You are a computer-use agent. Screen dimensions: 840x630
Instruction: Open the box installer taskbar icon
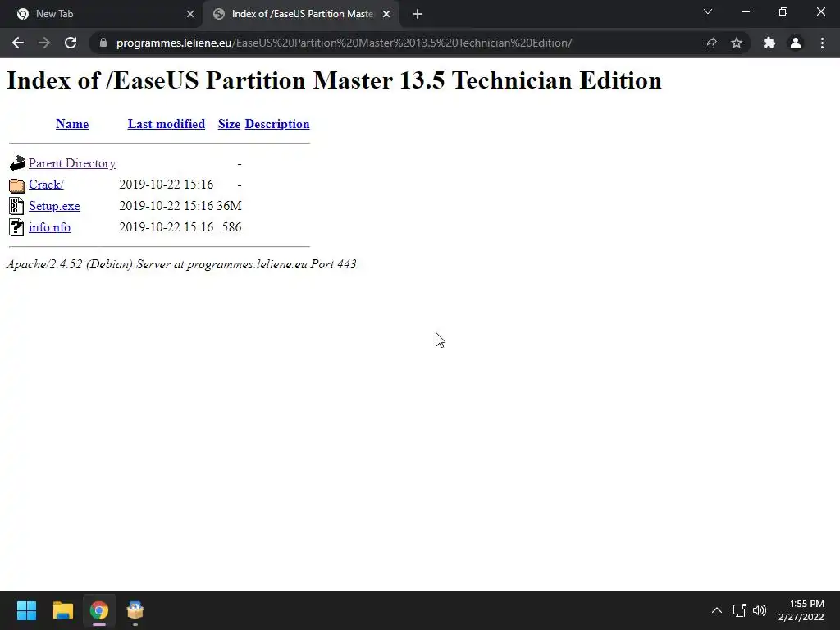(135, 610)
